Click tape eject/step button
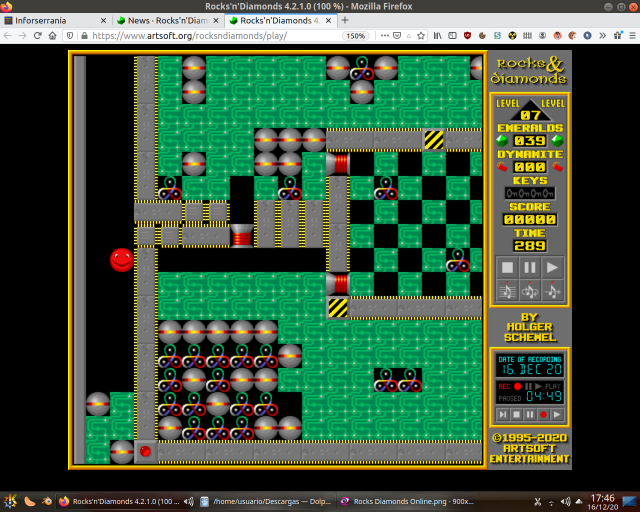Image resolution: width=640 pixels, height=512 pixels. [503, 414]
